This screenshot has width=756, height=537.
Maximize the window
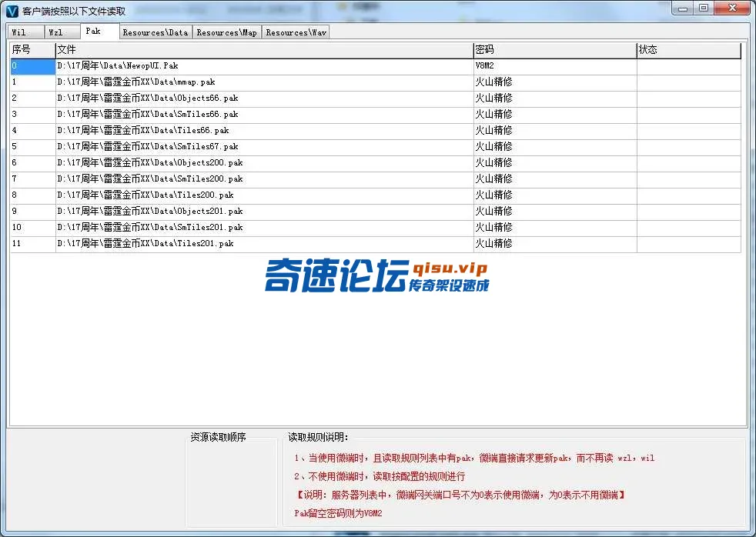tap(704, 8)
